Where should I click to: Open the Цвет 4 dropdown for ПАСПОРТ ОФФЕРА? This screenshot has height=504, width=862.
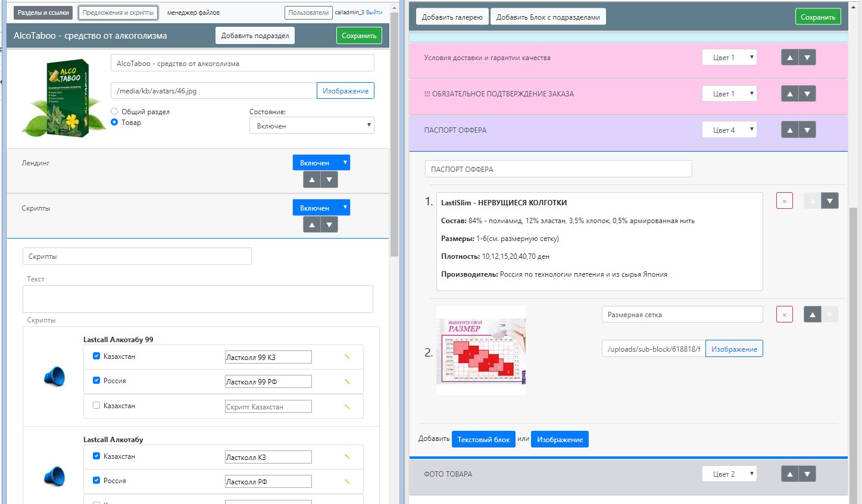pyautogui.click(x=729, y=130)
